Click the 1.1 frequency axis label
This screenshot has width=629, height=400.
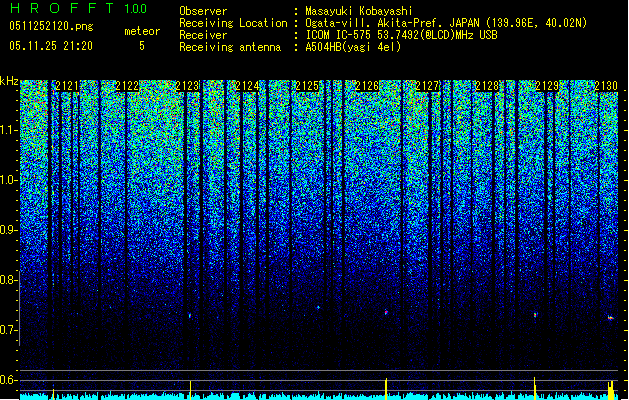pos(9,130)
